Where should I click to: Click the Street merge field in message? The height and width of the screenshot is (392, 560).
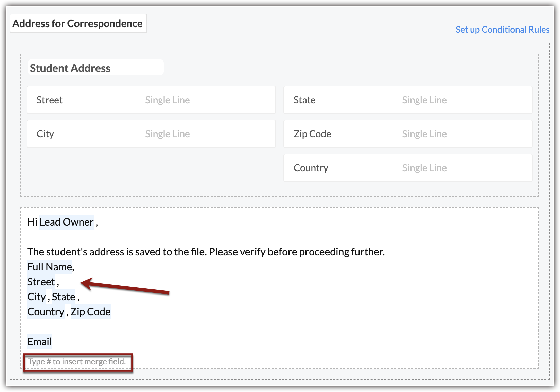point(41,282)
